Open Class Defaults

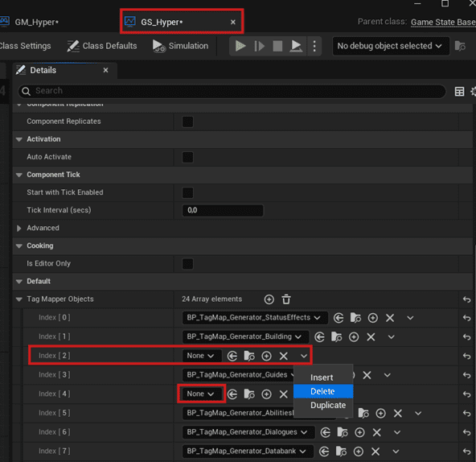(x=102, y=46)
